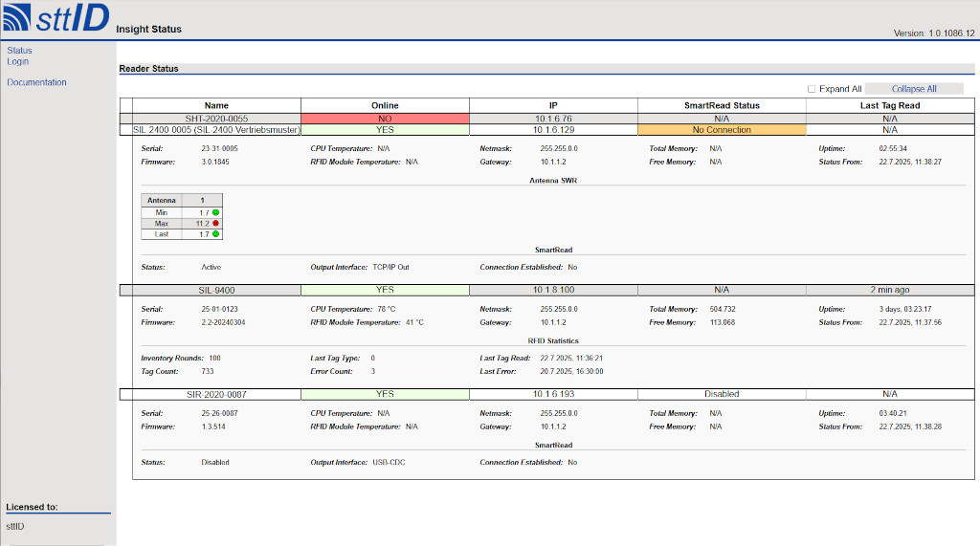Tick the Expand All checkbox
Image resolution: width=980 pixels, height=546 pixels.
[x=812, y=89]
